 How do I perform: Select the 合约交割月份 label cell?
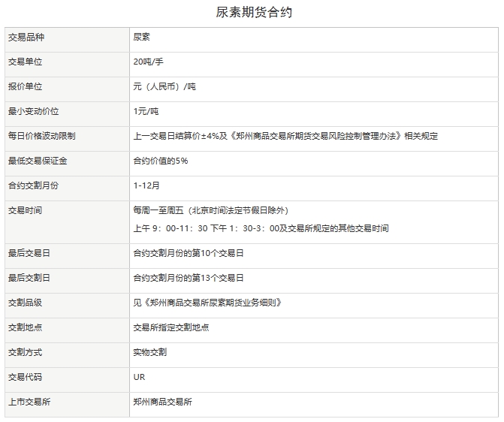(x=33, y=185)
